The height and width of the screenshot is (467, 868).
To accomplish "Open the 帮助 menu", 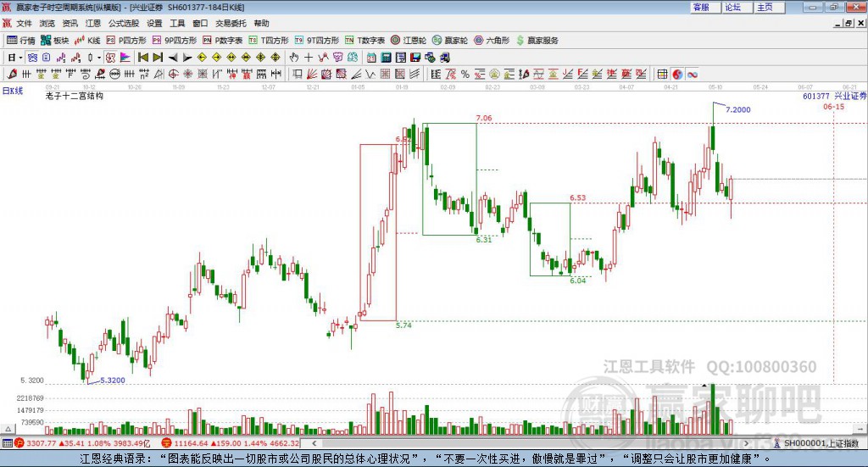I will [x=261, y=23].
